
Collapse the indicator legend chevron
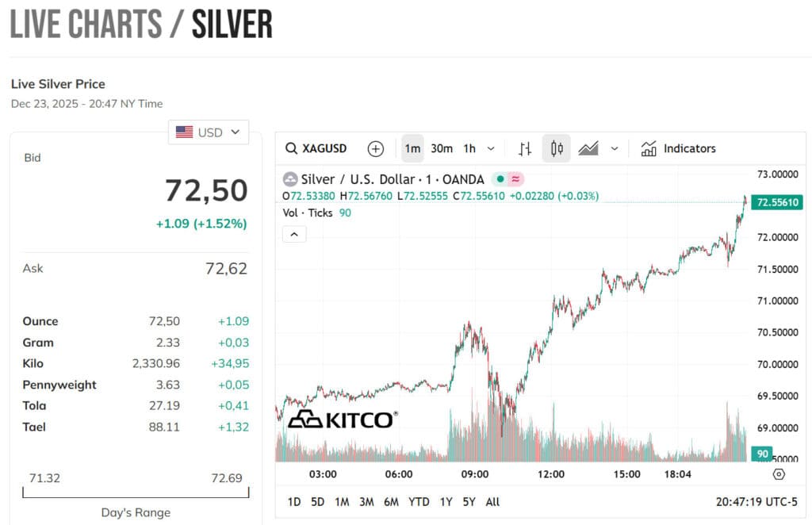(x=294, y=234)
